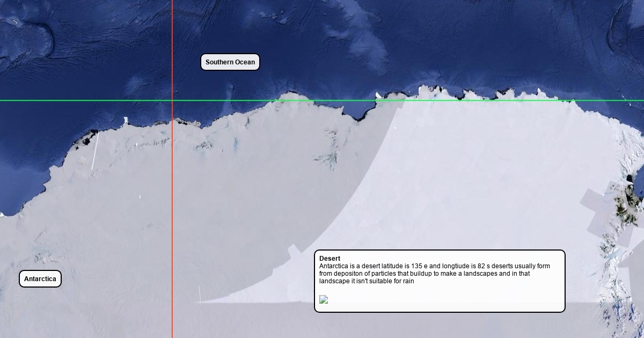Click the dark bay on left coastline
This screenshot has width=644, height=338.
[x=85, y=141]
